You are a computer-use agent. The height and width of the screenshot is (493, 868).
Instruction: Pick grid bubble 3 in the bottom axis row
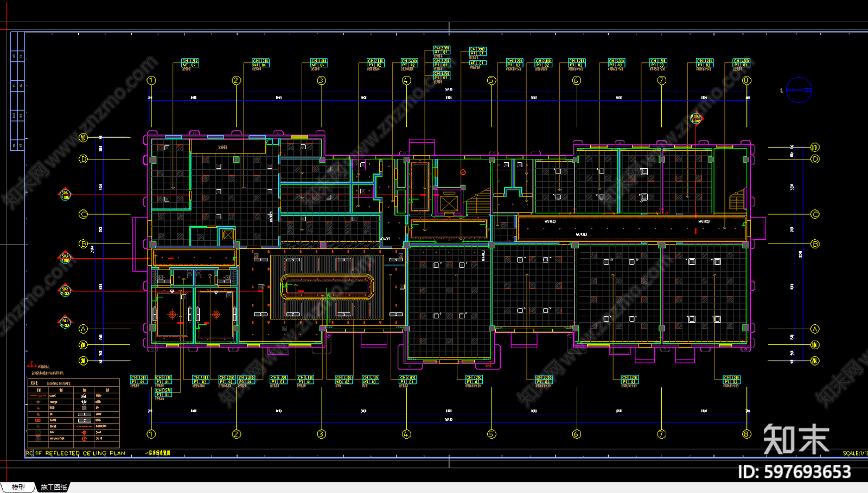tap(322, 434)
